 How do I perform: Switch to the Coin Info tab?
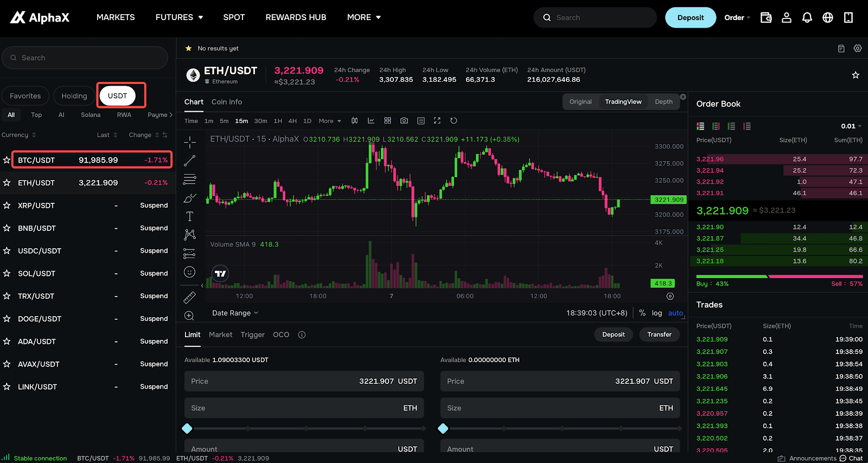tap(227, 102)
